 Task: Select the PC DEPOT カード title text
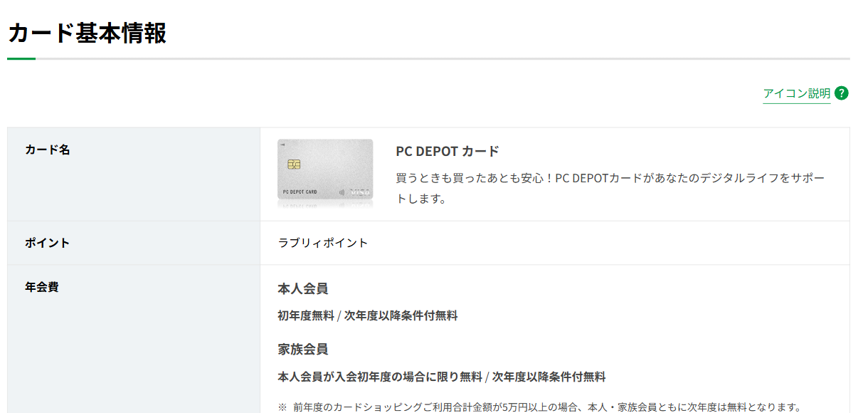pos(448,152)
